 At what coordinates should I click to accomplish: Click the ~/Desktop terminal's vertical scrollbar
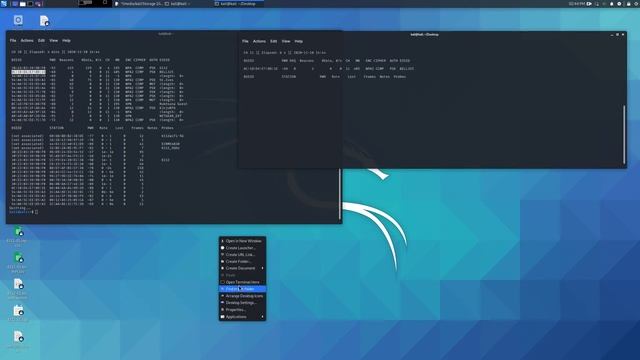pos(624,134)
